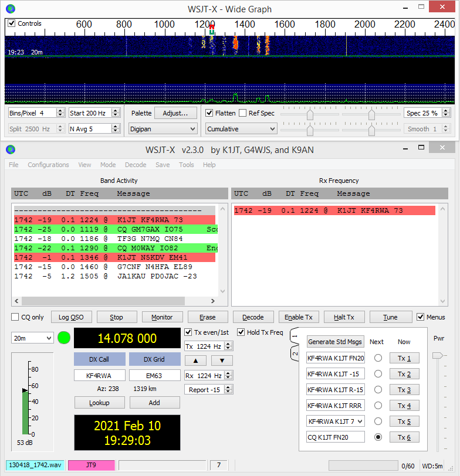460x476 pixels.
Task: Click the DX Call field containing KF4RWA
Action: click(x=100, y=376)
